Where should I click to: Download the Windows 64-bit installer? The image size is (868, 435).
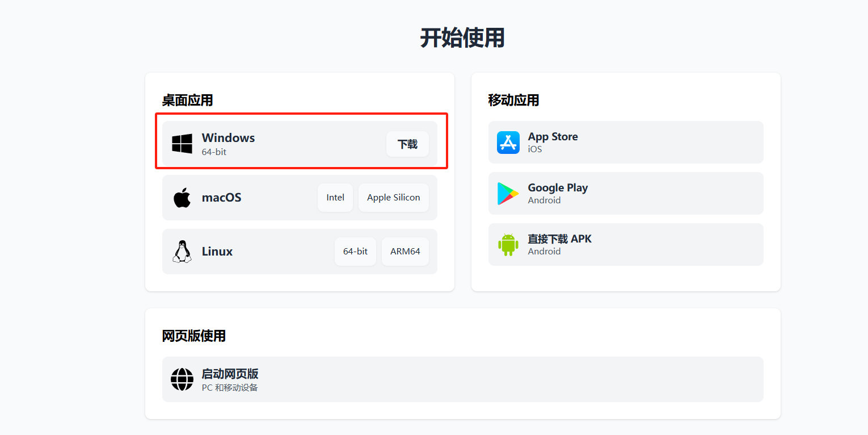407,144
